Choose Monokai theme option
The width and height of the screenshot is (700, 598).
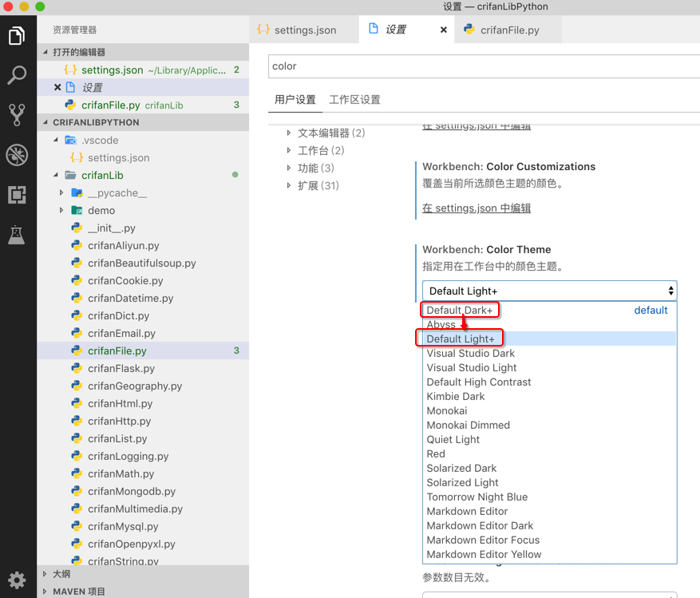tap(550, 410)
